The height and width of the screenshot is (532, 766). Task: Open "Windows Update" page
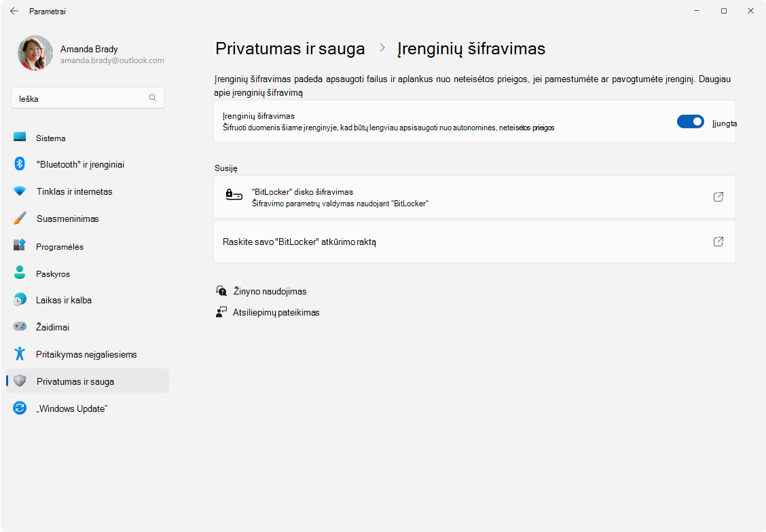click(88, 408)
